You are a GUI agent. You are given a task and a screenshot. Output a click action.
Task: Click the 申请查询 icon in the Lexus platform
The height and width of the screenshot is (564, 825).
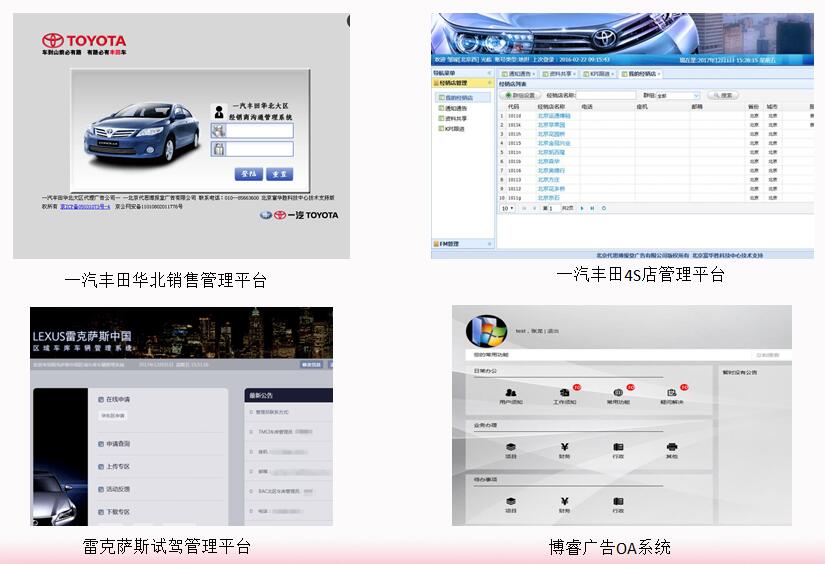[101, 444]
